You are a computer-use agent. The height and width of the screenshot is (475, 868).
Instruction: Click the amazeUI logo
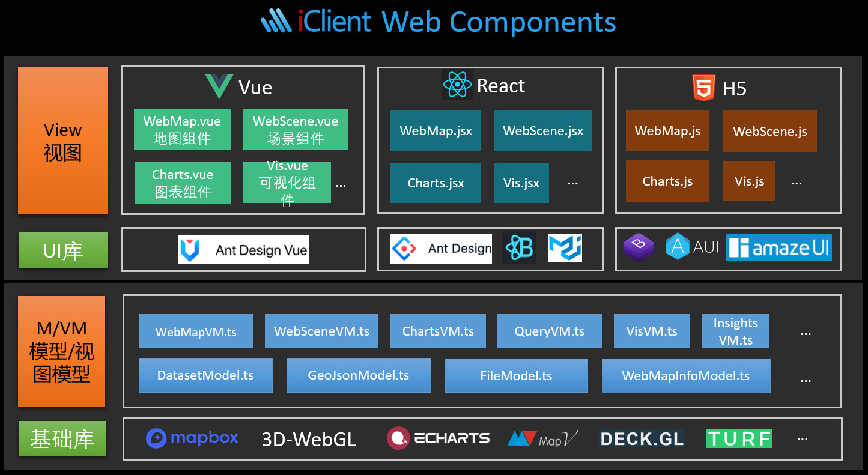(x=779, y=247)
